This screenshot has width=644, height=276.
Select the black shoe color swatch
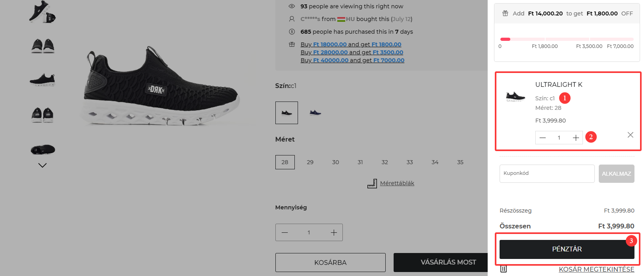tap(286, 113)
